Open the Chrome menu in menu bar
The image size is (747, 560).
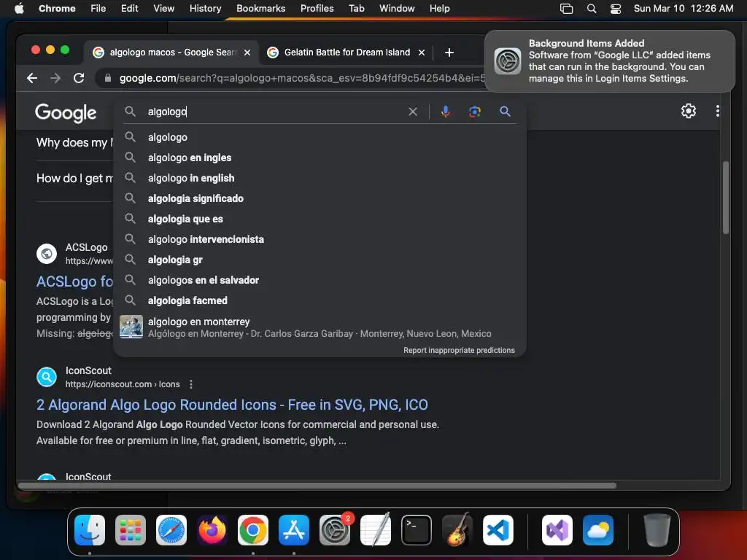coord(57,9)
